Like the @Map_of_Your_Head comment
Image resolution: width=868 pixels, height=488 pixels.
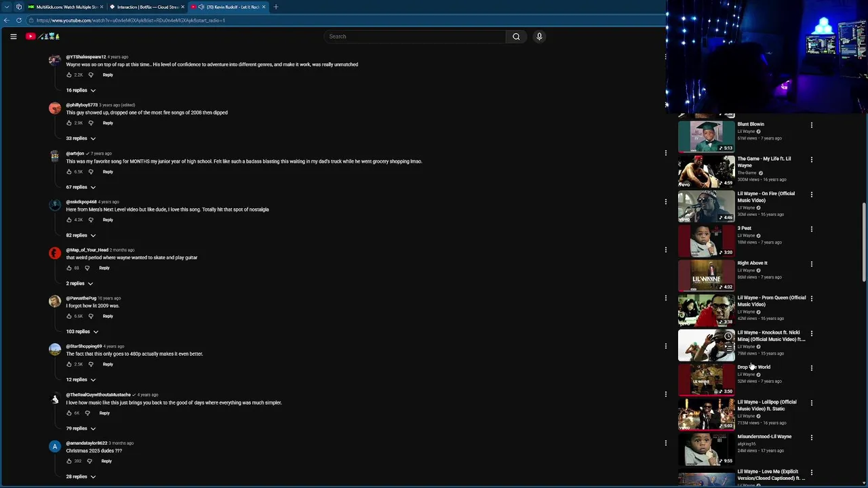69,268
